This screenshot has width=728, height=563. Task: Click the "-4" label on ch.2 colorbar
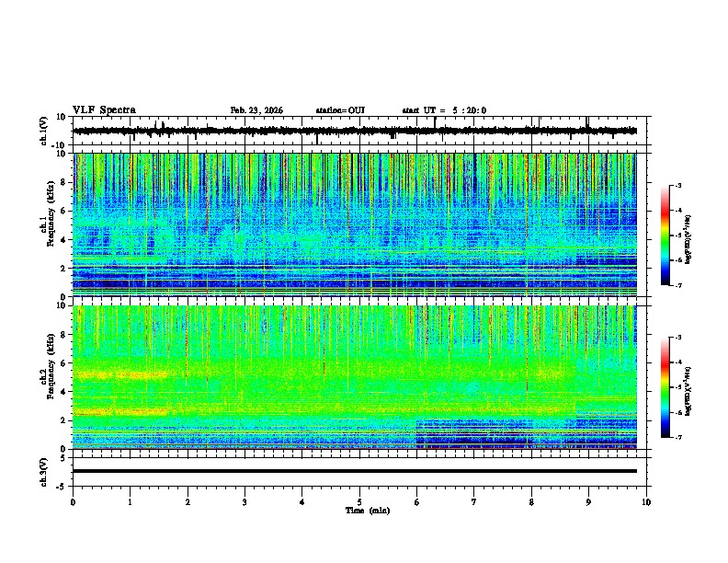pos(677,362)
